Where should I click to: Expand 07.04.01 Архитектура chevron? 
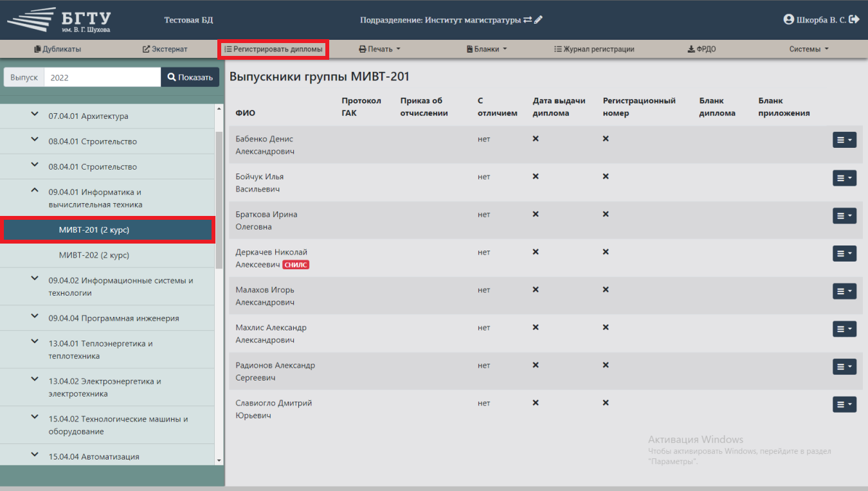[x=34, y=115]
